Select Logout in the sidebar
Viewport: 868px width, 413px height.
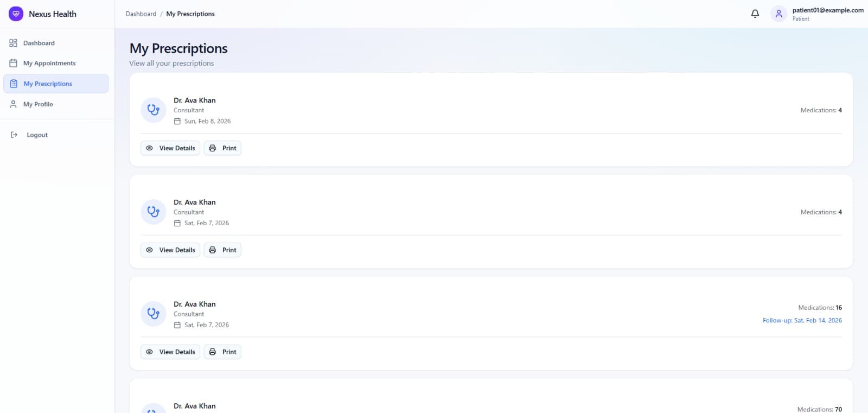pyautogui.click(x=37, y=135)
